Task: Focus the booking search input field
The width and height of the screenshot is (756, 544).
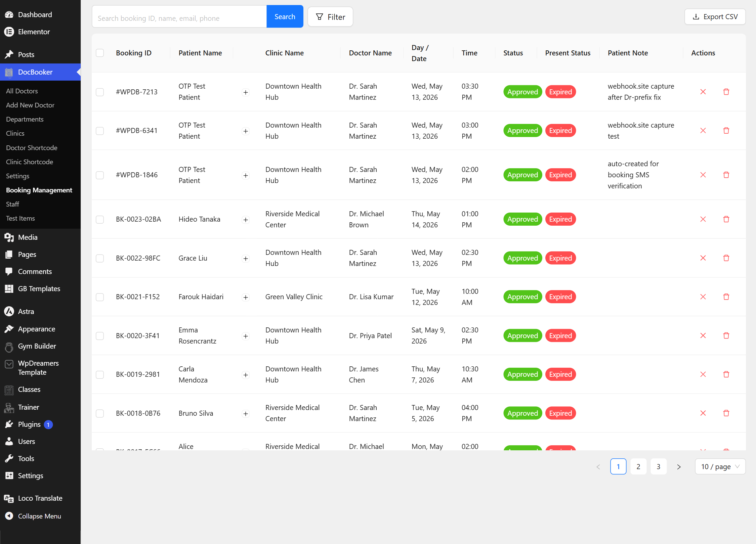Action: 179,17
